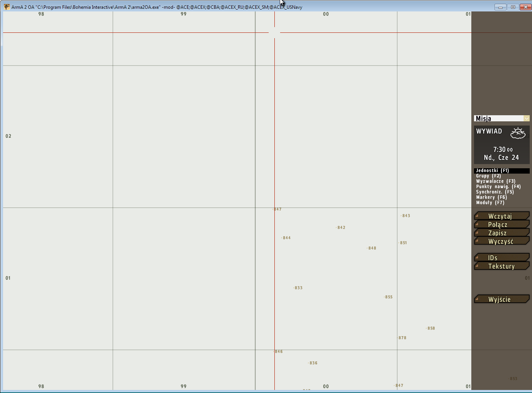Select Punkty nawig. (F4) mode

coord(498,187)
